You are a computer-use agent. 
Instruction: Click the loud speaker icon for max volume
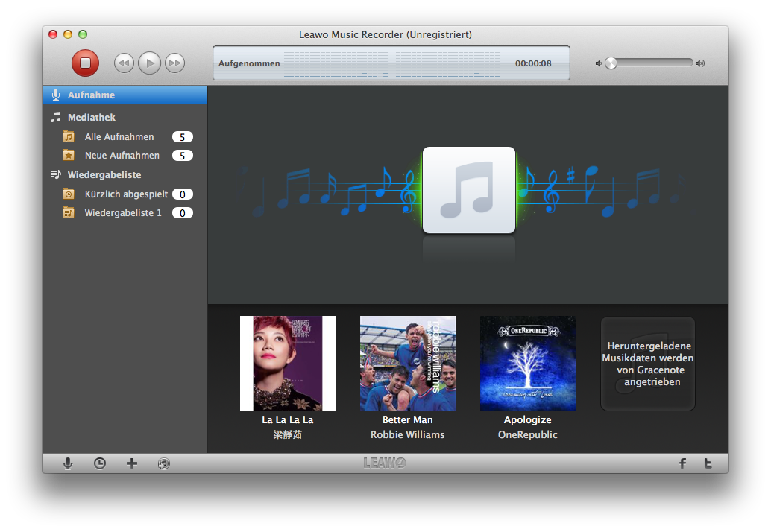pos(699,63)
